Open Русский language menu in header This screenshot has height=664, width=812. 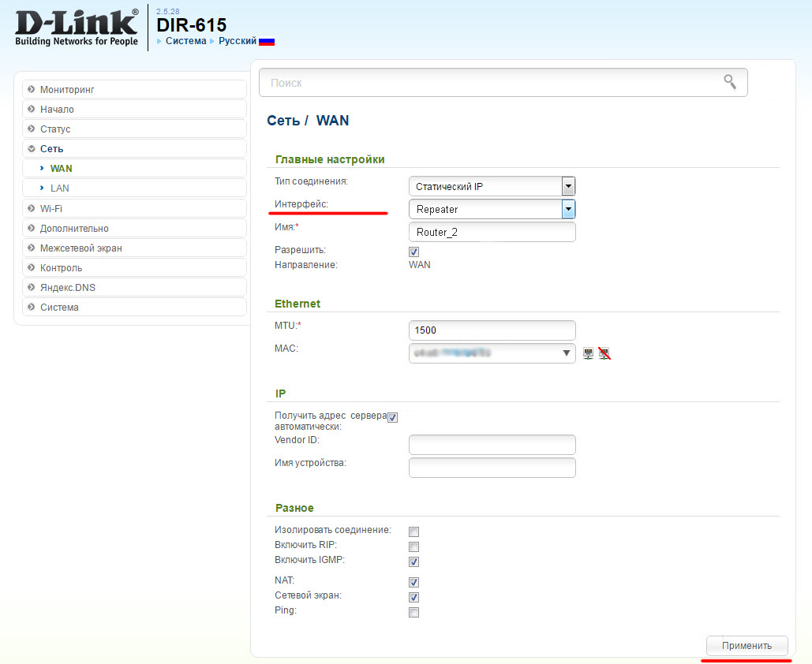(x=238, y=41)
